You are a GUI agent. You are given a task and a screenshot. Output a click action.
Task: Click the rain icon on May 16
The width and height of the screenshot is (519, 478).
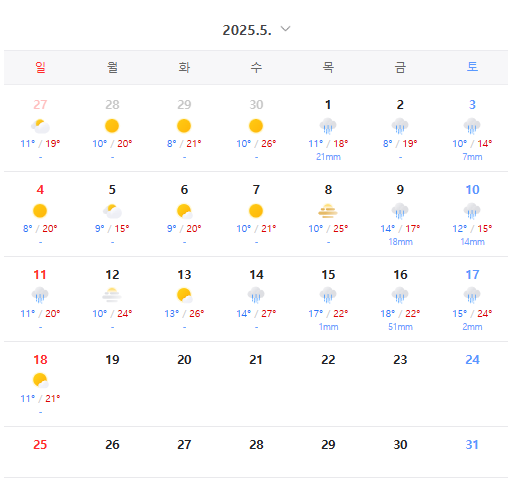pos(400,295)
